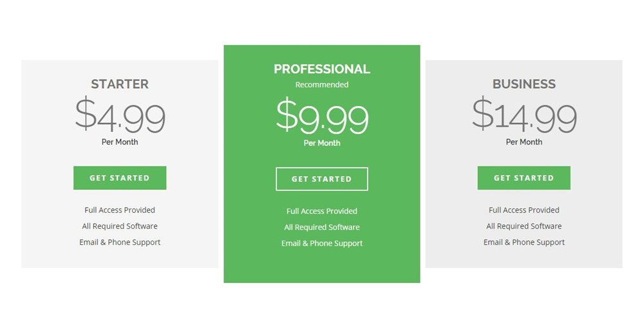This screenshot has width=644, height=328.
Task: Click Email & Phone Support in the Business card
Action: (x=524, y=242)
